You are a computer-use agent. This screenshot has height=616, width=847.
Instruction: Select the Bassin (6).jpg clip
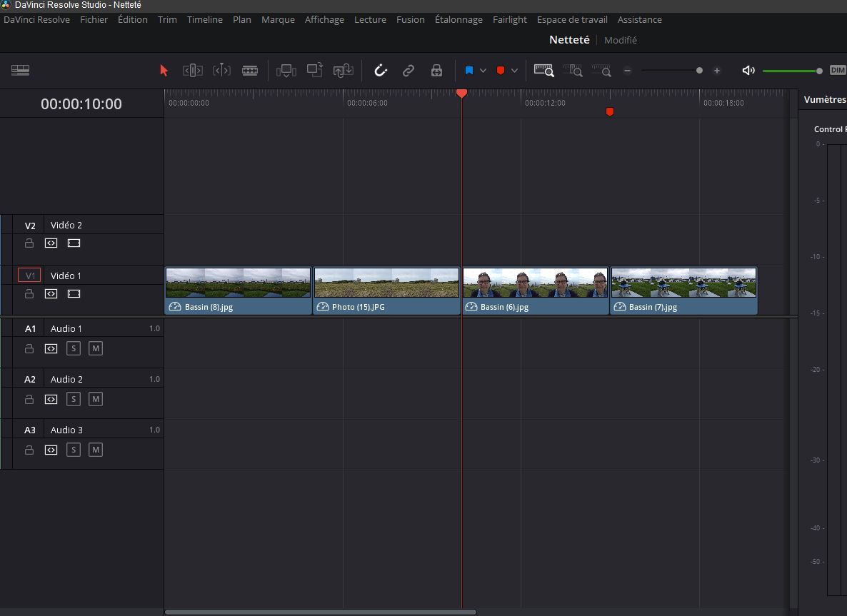[536, 291]
